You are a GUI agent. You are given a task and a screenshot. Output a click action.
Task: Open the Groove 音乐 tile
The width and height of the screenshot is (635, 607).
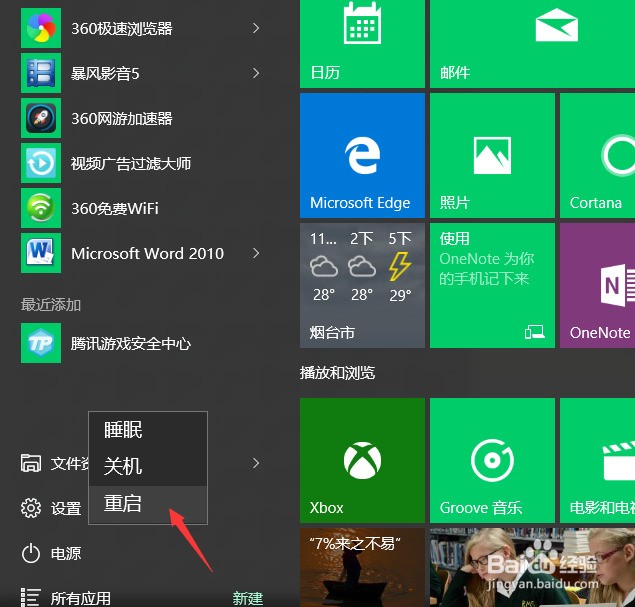tap(492, 460)
